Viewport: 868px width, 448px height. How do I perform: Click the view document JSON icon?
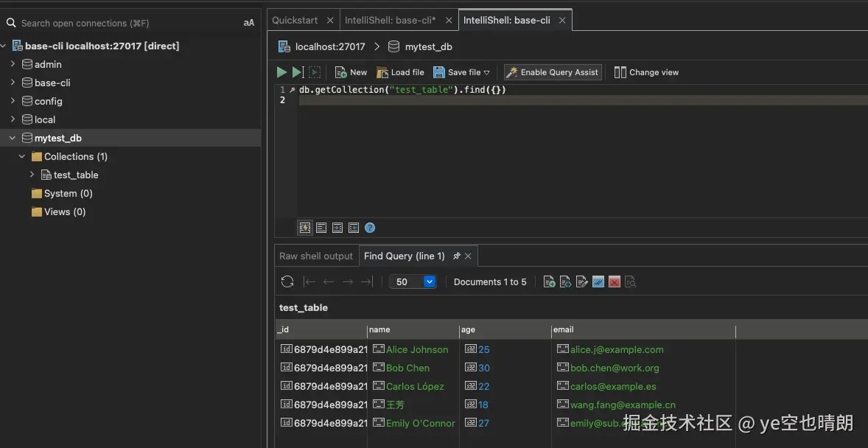click(x=565, y=282)
